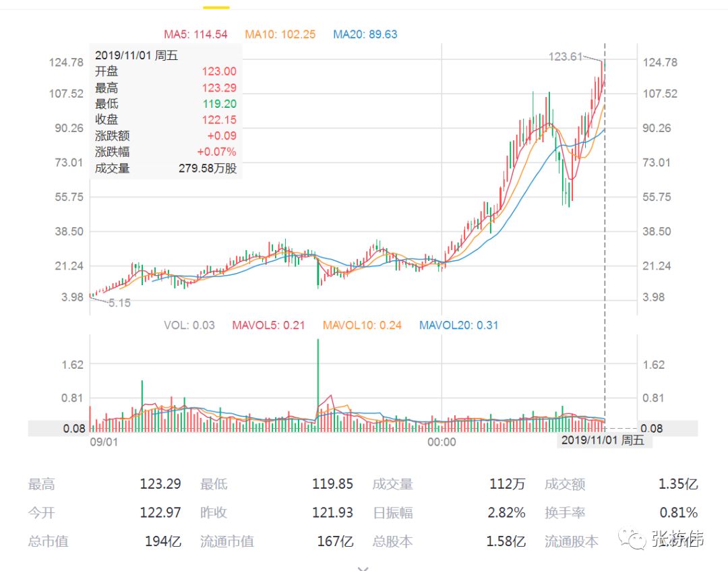Select the yellow active tab underline
Image resolution: width=728 pixels, height=571 pixels.
[216, 7]
